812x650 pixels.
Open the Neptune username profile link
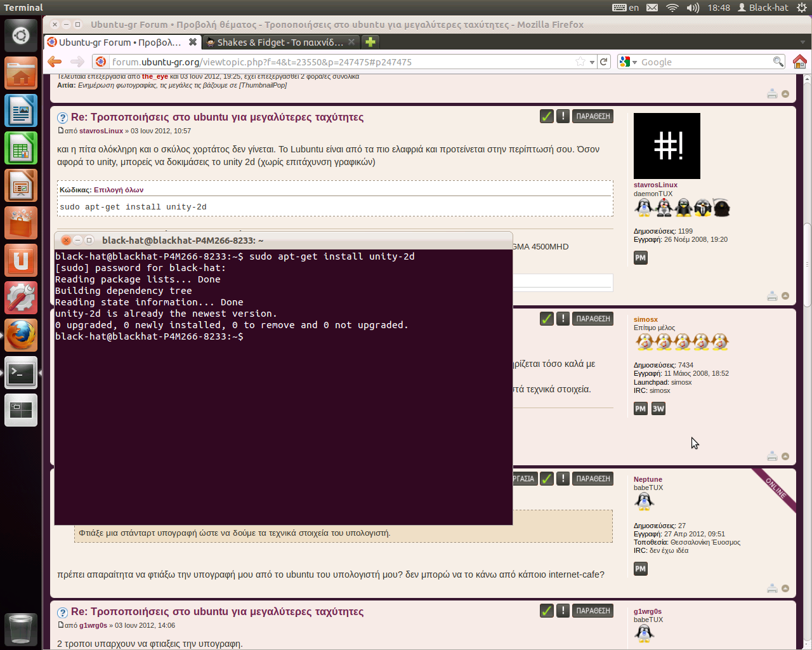pos(648,479)
